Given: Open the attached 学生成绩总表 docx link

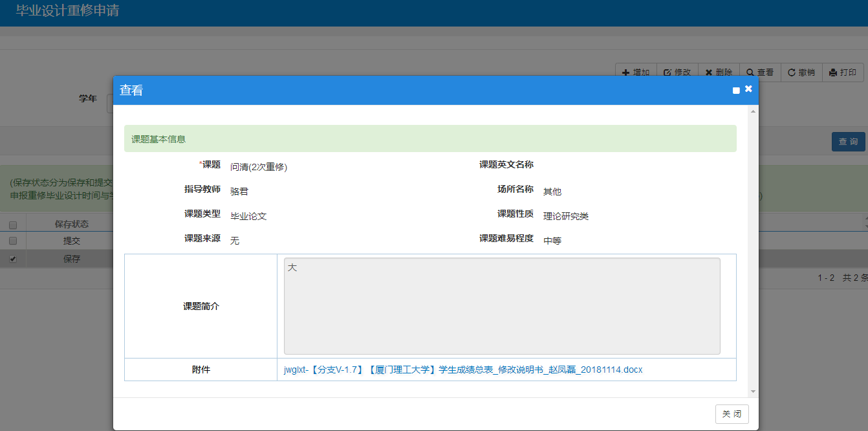Looking at the screenshot, I should (463, 370).
